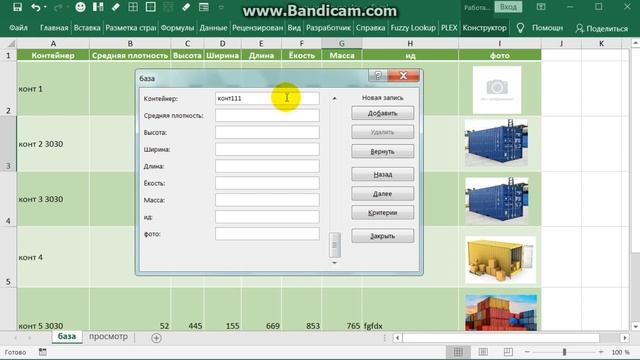The height and width of the screenshot is (360, 640).
Task: Click the Вход sign-in button
Action: coord(508,7)
